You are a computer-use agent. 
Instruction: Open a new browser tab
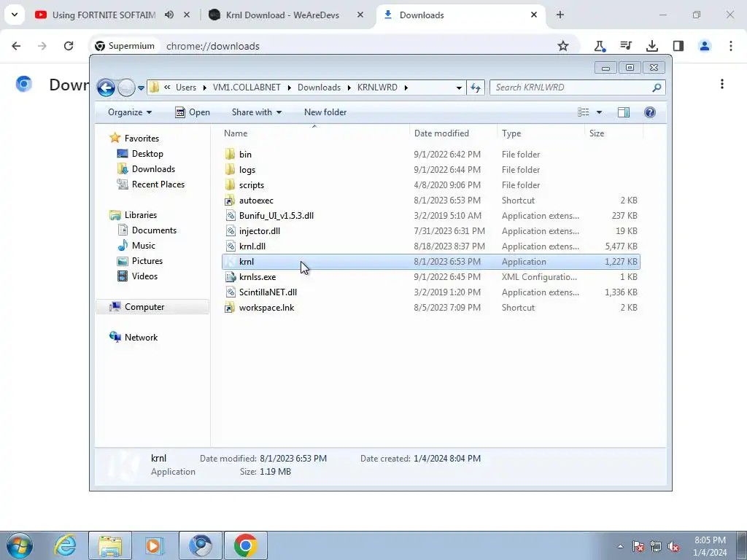point(560,15)
